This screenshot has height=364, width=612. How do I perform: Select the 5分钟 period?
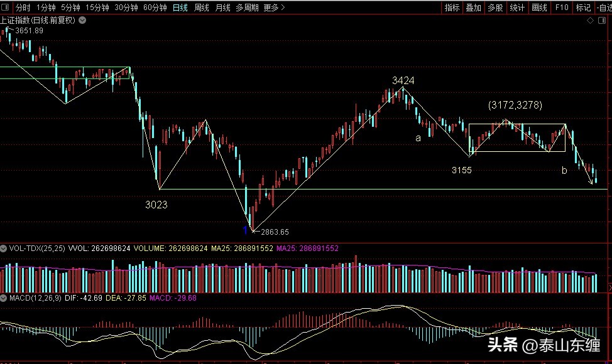click(70, 8)
